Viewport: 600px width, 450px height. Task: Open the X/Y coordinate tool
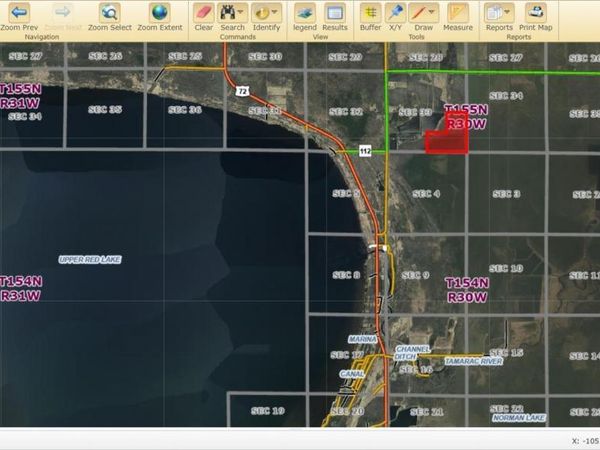pyautogui.click(x=395, y=13)
